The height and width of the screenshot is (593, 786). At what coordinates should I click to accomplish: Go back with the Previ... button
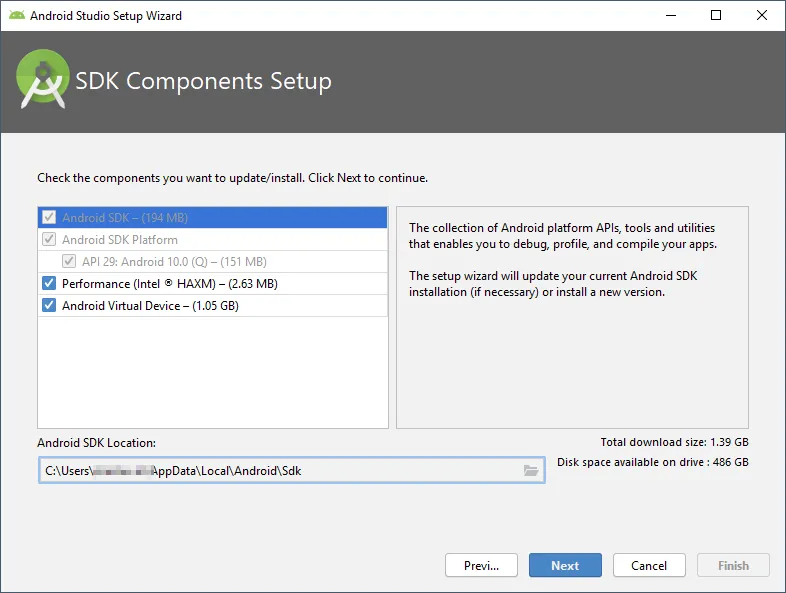click(x=481, y=565)
